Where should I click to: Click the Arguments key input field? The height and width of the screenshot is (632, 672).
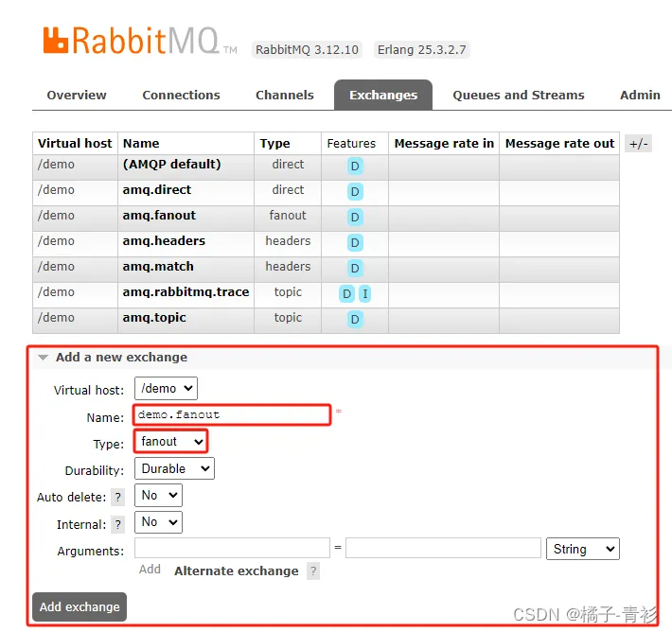[232, 548]
